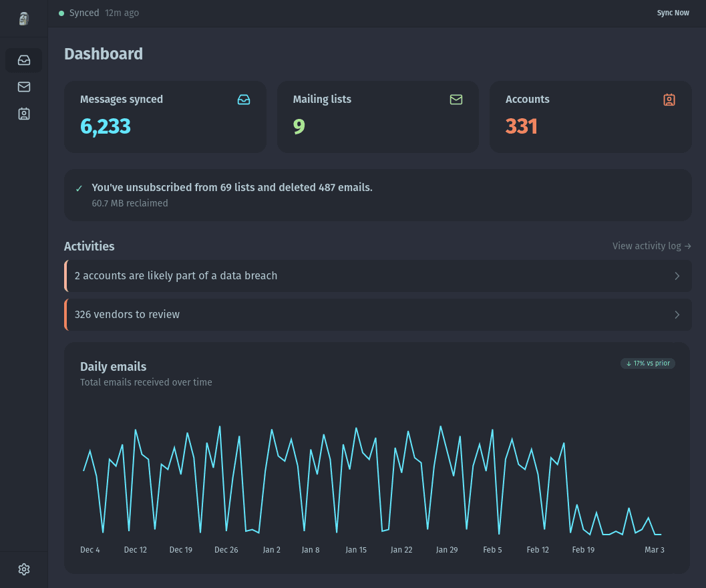
Task: Click the contact badge icon on Accounts card
Action: click(x=669, y=99)
